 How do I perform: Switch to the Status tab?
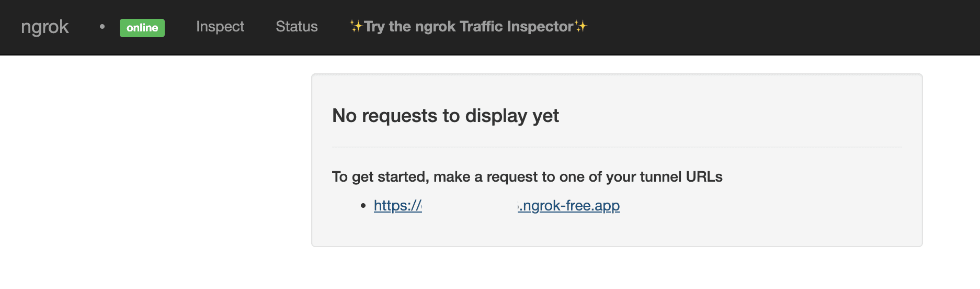[x=297, y=27]
